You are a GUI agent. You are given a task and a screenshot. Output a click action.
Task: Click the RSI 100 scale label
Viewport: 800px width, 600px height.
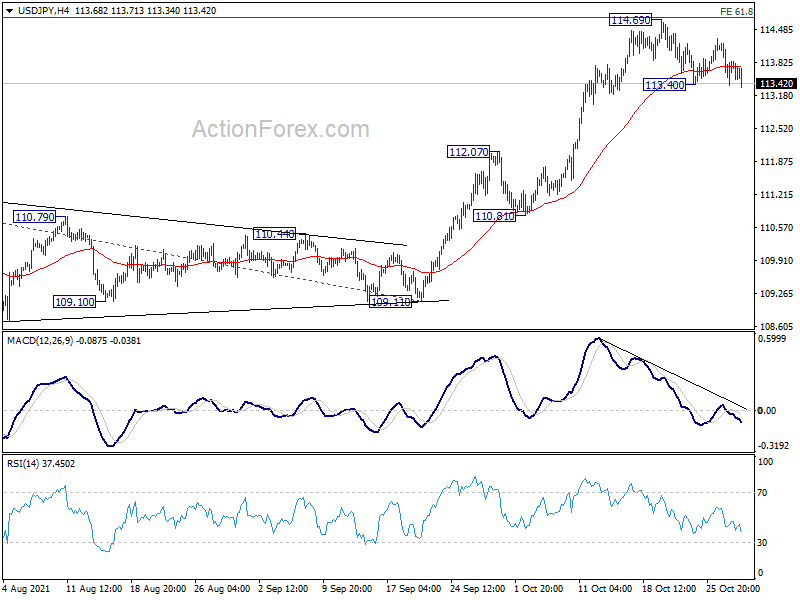765,462
